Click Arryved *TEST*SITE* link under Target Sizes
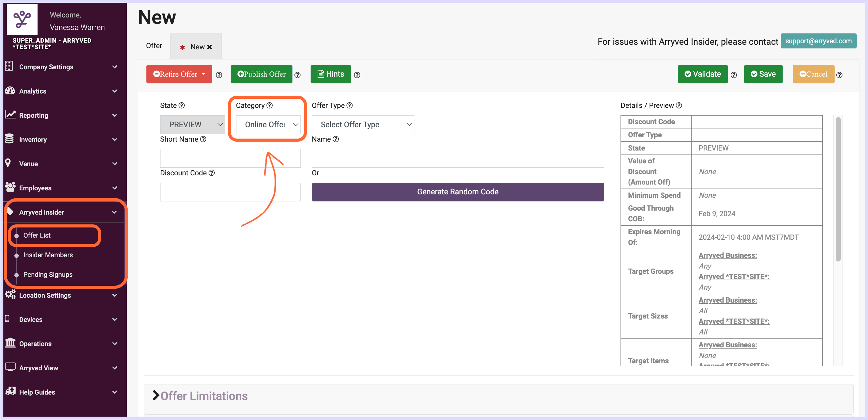The width and height of the screenshot is (868, 420). [734, 321]
